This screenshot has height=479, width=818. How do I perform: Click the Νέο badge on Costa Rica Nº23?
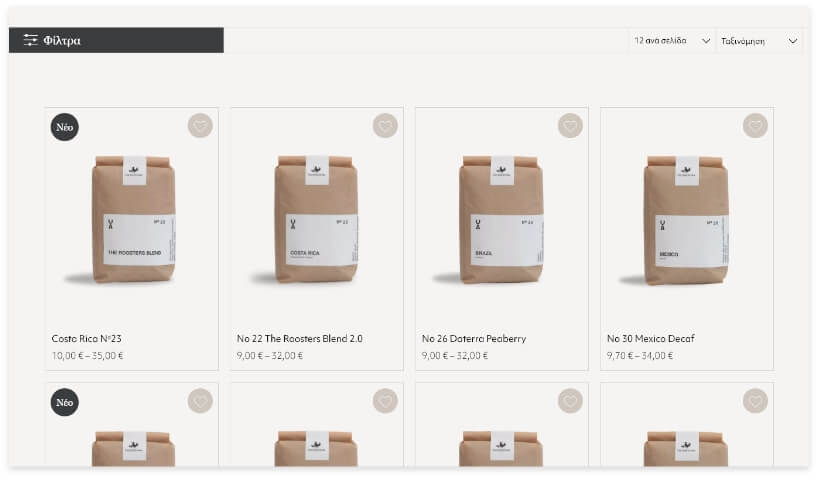(65, 127)
